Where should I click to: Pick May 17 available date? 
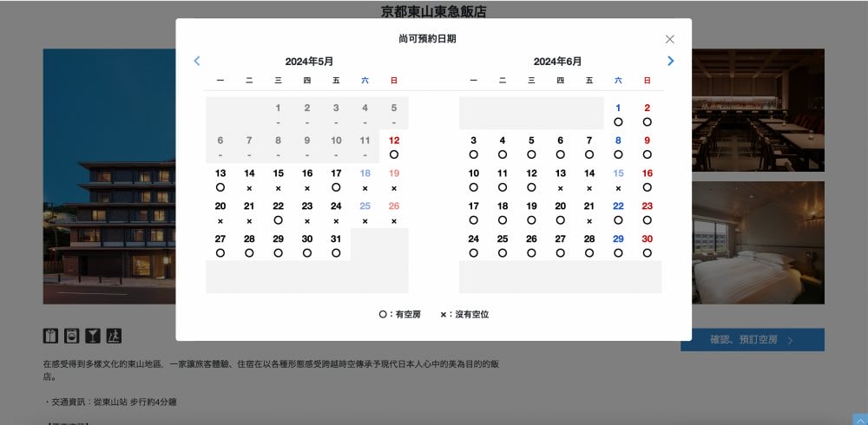[x=336, y=180]
